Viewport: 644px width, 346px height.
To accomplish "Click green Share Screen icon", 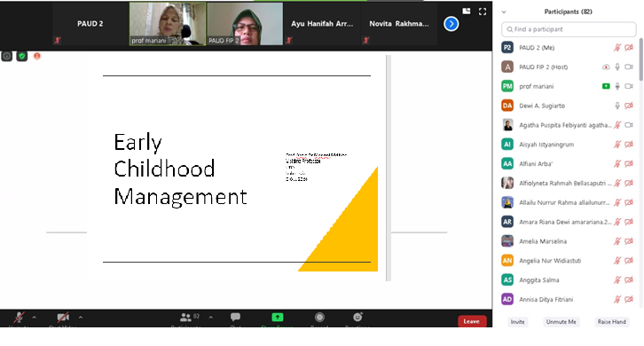I will click(x=278, y=317).
